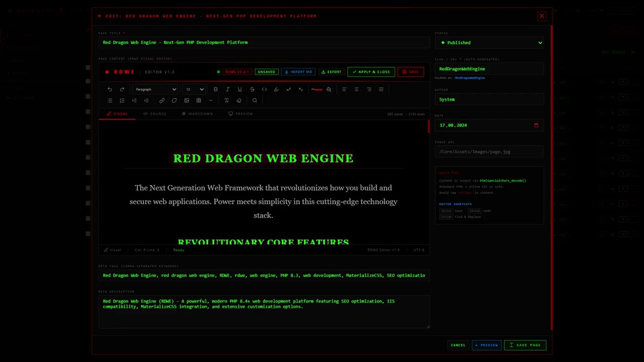Open the /RedDragonWebEngine visible-at link
The height and width of the screenshot is (362, 644).
(470, 78)
